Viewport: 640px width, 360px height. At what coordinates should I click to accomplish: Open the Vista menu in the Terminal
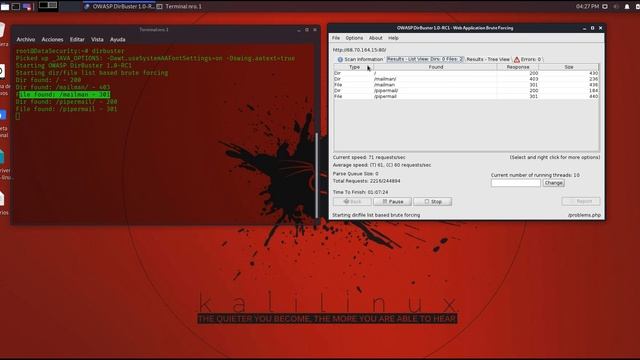point(97,40)
